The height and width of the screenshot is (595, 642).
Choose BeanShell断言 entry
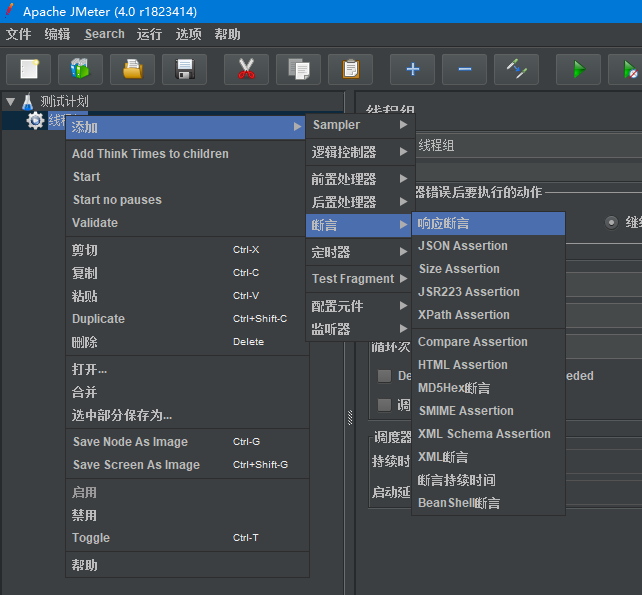[x=488, y=502]
